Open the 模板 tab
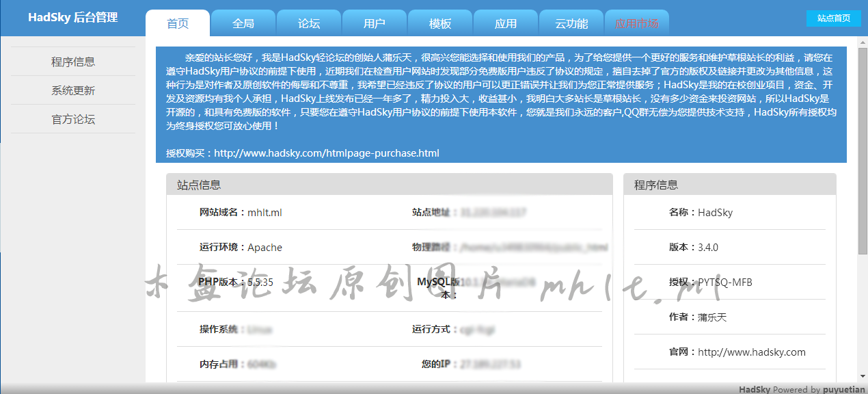The height and width of the screenshot is (394, 868). [x=440, y=23]
